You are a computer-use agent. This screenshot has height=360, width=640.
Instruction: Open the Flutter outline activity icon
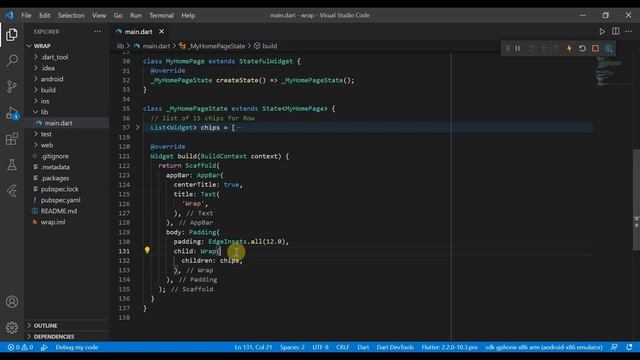pos(12,191)
